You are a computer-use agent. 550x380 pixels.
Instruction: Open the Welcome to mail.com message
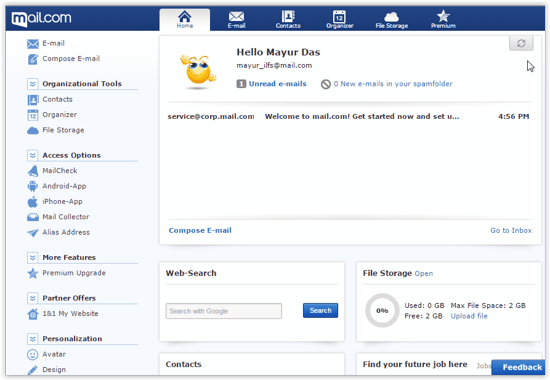click(362, 116)
